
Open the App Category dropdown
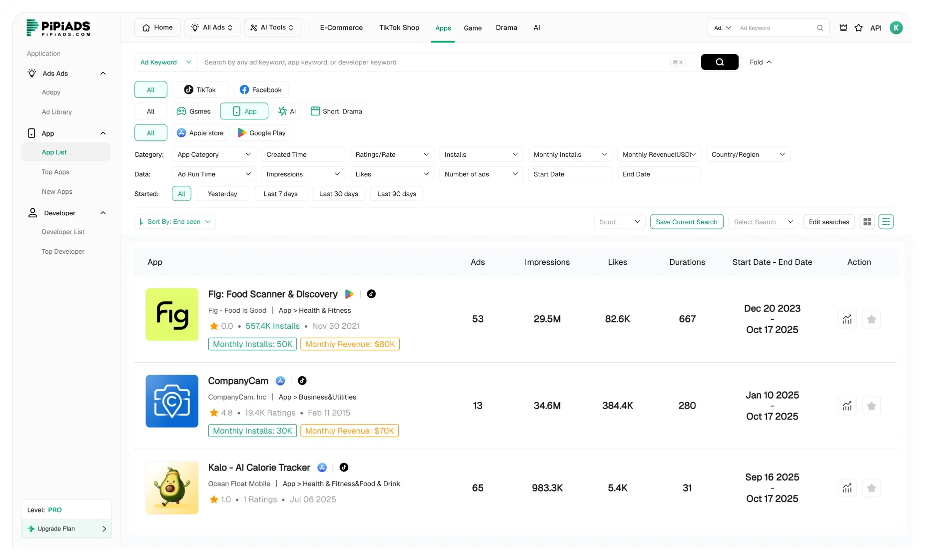pyautogui.click(x=214, y=154)
